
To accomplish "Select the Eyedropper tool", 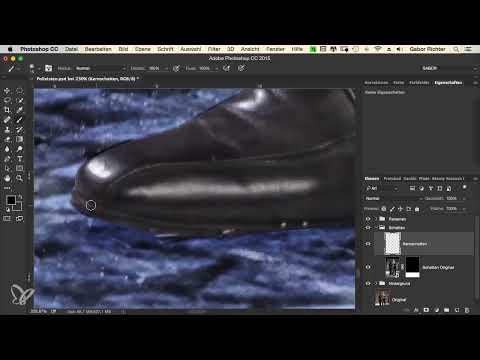I will [20, 110].
